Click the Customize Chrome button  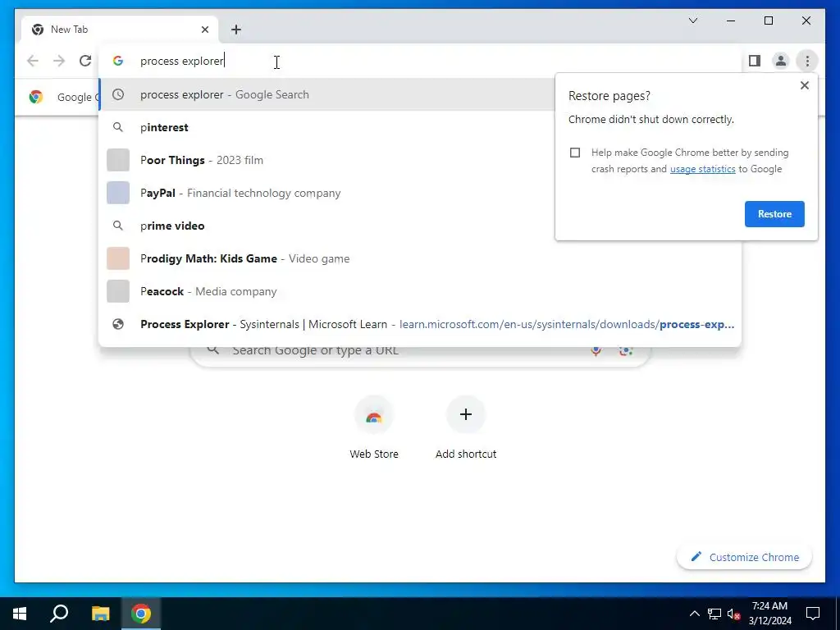click(x=744, y=557)
